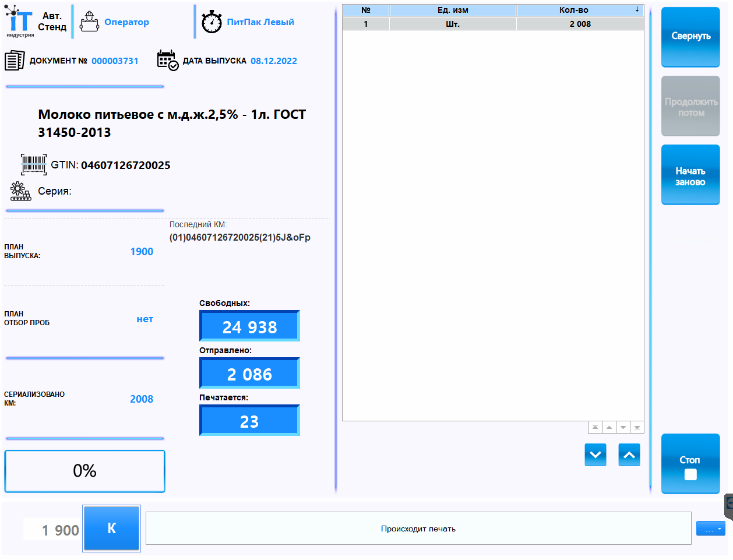733x560 pixels.
Task: Click the Свернуть button
Action: point(690,37)
